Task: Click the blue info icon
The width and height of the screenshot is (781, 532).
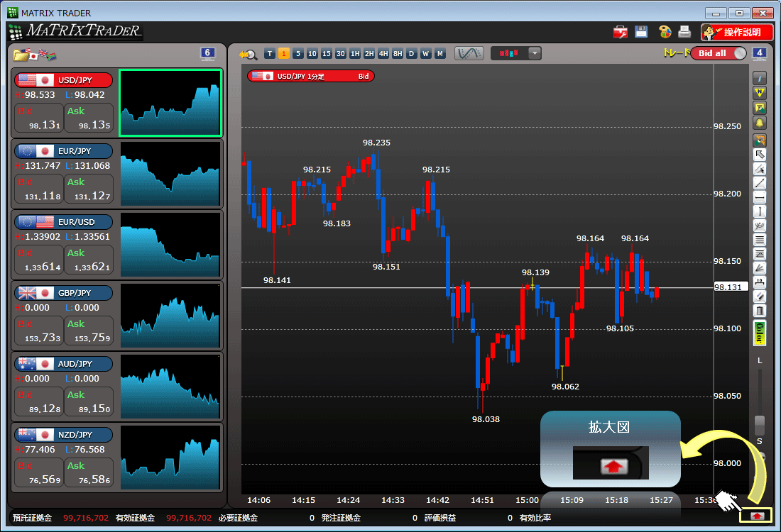Action: coord(760,78)
